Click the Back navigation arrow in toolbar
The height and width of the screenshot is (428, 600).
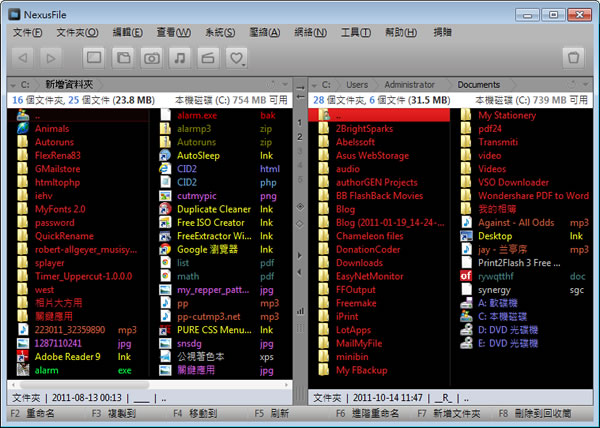click(23, 59)
